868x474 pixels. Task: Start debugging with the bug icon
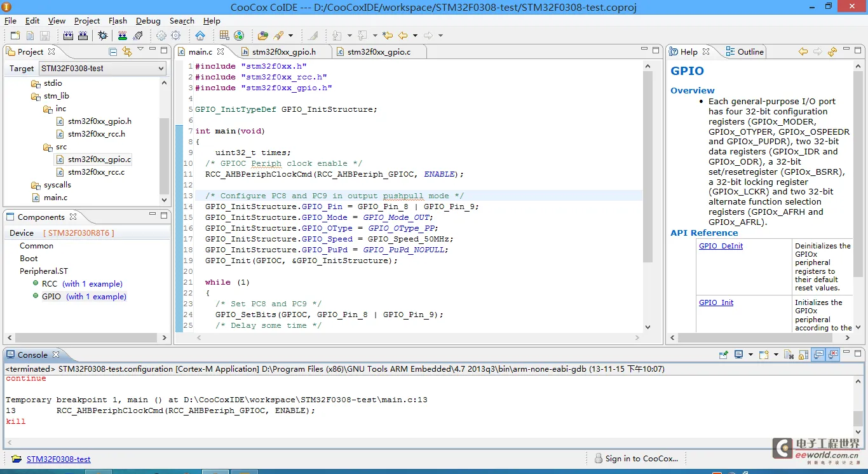pos(102,36)
